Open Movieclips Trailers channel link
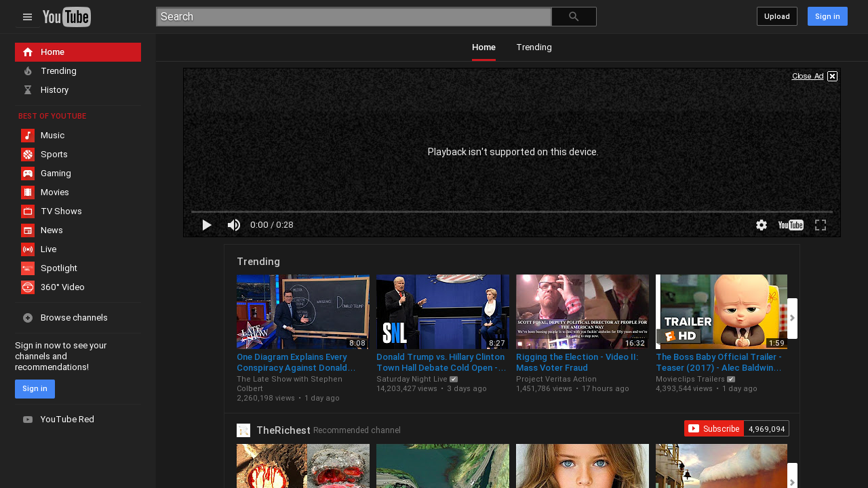This screenshot has width=868, height=488. click(690, 380)
